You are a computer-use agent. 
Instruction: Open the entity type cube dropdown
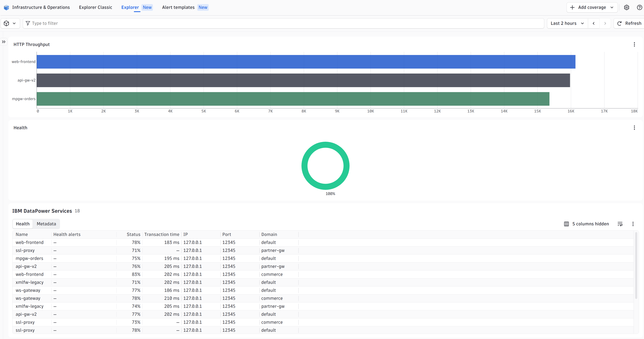click(10, 23)
